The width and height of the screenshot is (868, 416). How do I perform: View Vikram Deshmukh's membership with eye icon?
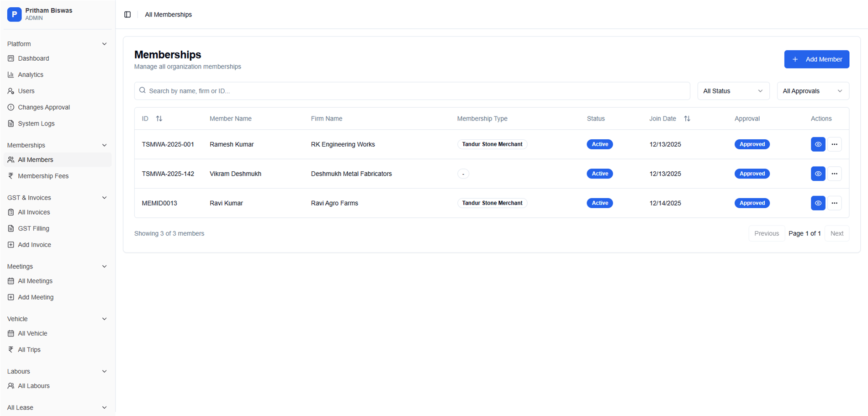pos(818,174)
